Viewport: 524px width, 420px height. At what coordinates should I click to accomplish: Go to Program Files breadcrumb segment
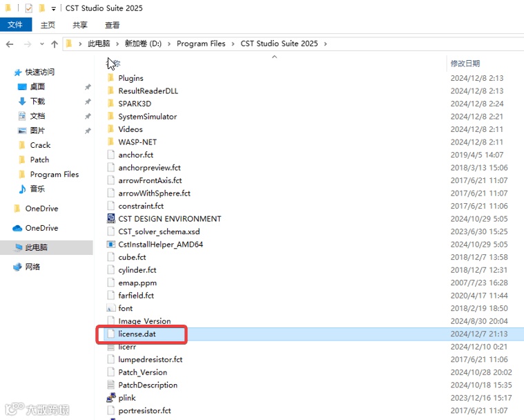pyautogui.click(x=201, y=44)
